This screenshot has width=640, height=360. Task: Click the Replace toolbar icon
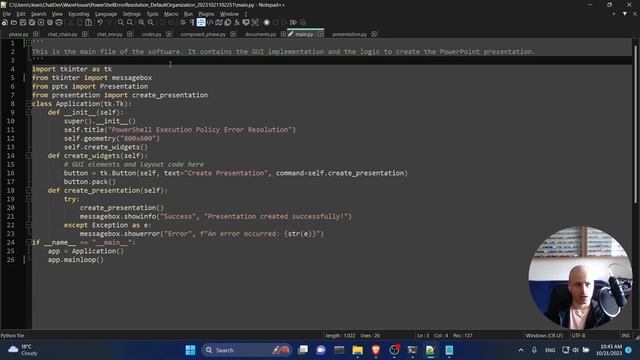(x=129, y=22)
